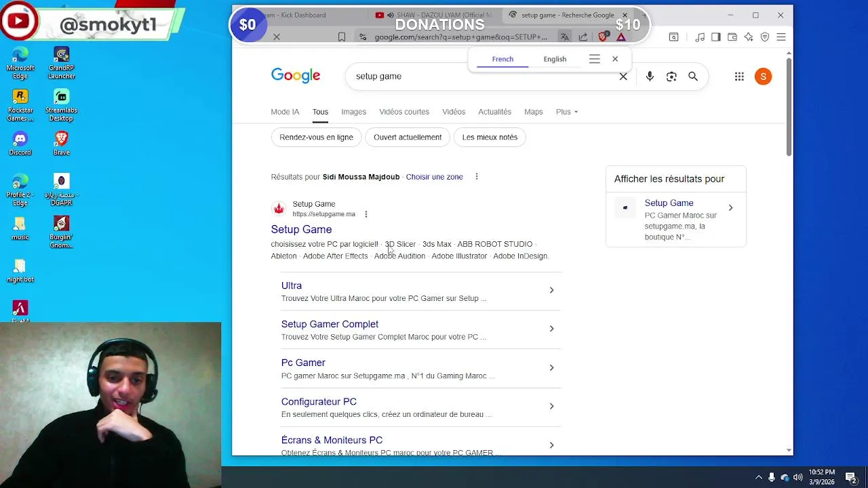Image resolution: width=868 pixels, height=488 pixels.
Task: Open taskbar volume speaker control
Action: pyautogui.click(x=798, y=477)
